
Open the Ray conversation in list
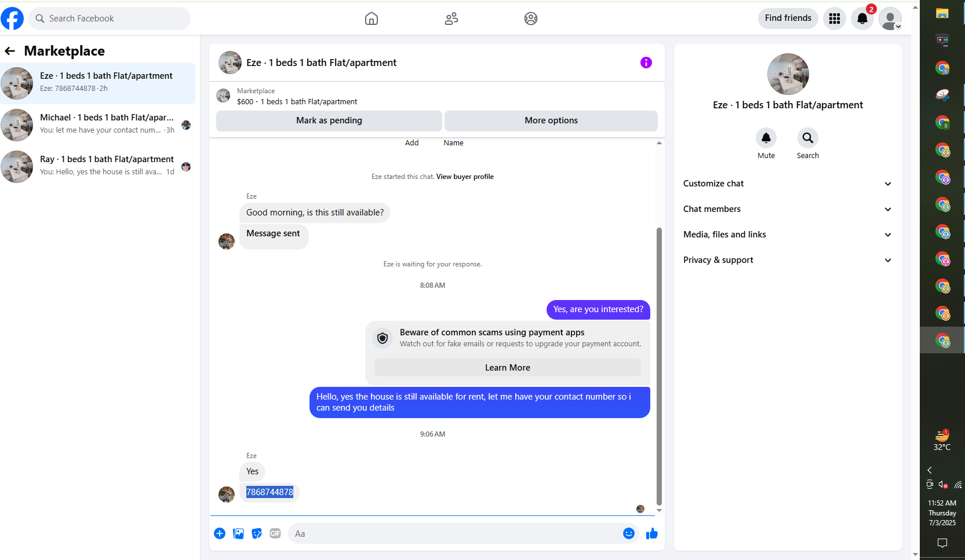97,167
